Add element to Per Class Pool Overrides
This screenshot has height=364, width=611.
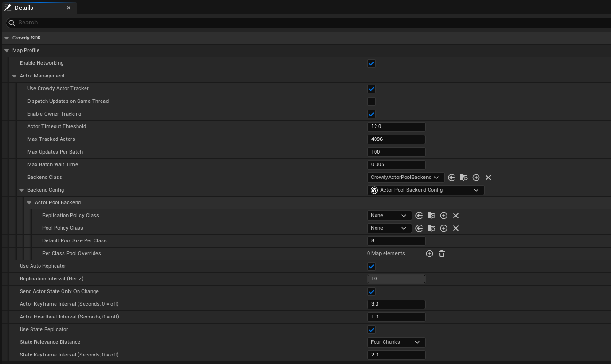point(430,254)
